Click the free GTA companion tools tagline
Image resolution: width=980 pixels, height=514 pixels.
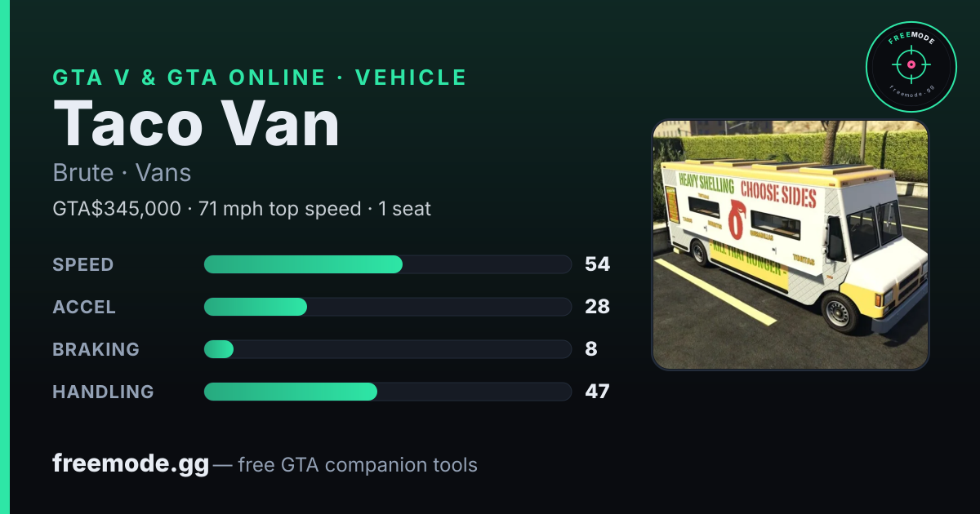click(x=358, y=465)
